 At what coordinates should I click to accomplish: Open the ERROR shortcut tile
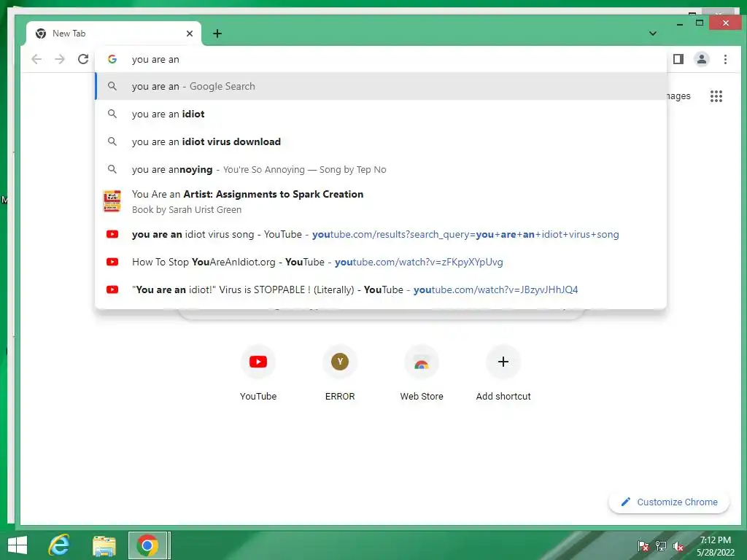click(x=340, y=373)
